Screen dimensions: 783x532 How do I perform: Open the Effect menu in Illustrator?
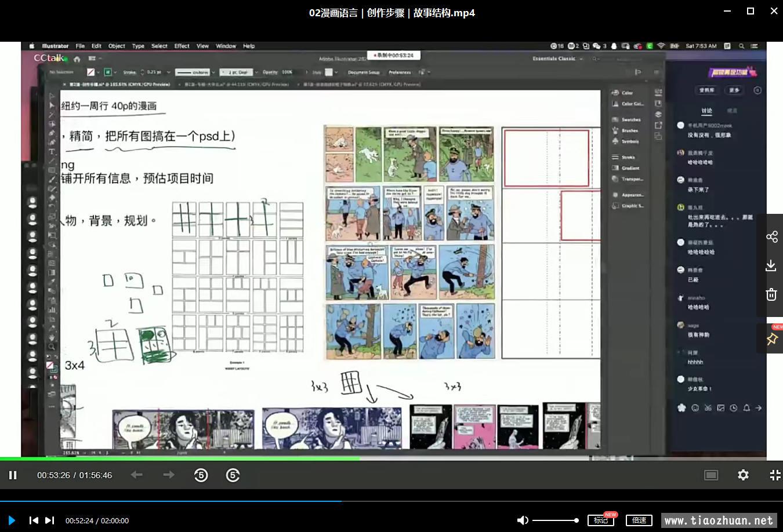pyautogui.click(x=182, y=46)
